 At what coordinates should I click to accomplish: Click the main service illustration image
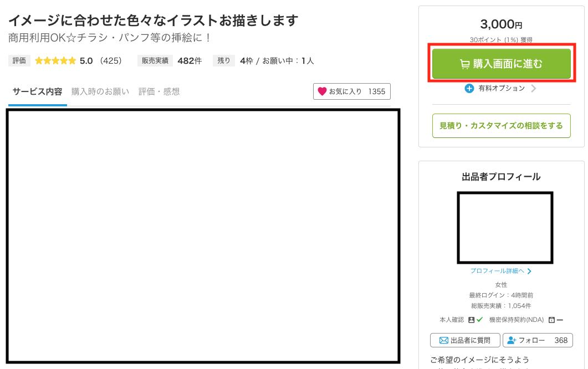pyautogui.click(x=203, y=236)
